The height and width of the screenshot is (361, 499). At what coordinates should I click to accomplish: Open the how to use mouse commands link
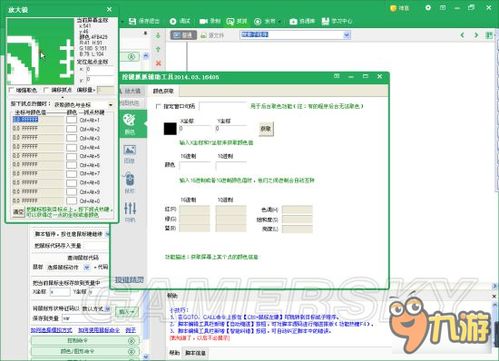(99, 330)
